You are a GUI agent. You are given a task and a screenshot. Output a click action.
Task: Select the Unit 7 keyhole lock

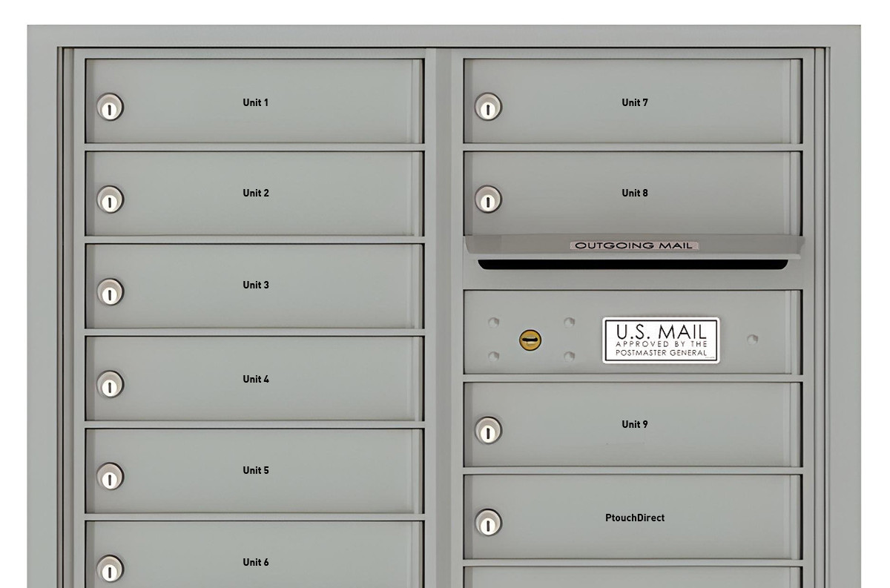coord(487,108)
